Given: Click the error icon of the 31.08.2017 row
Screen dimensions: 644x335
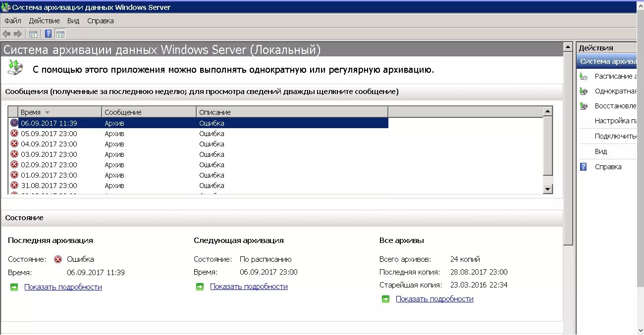Looking at the screenshot, I should 14,185.
